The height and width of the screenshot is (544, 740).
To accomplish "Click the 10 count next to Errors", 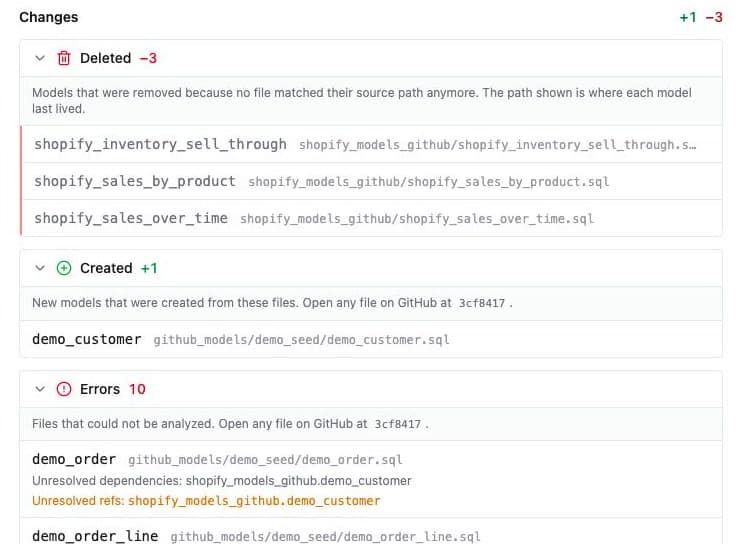I will point(137,389).
